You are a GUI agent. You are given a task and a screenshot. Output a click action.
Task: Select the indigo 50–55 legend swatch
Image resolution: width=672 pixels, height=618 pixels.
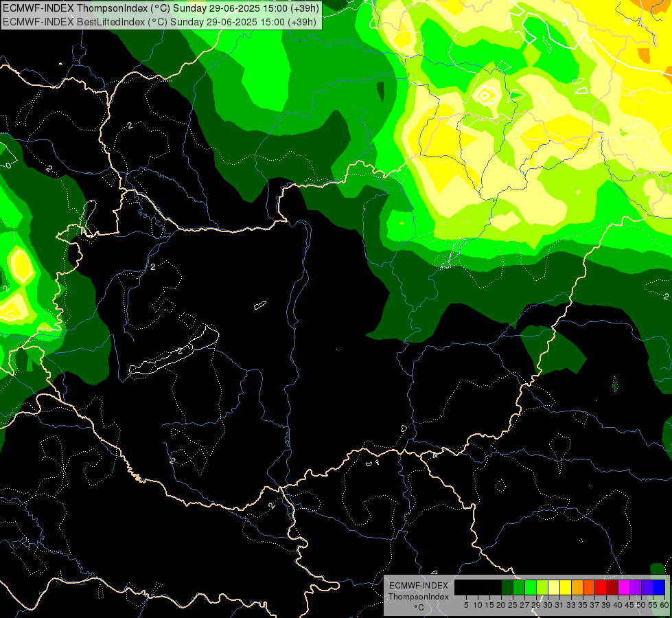(x=647, y=587)
